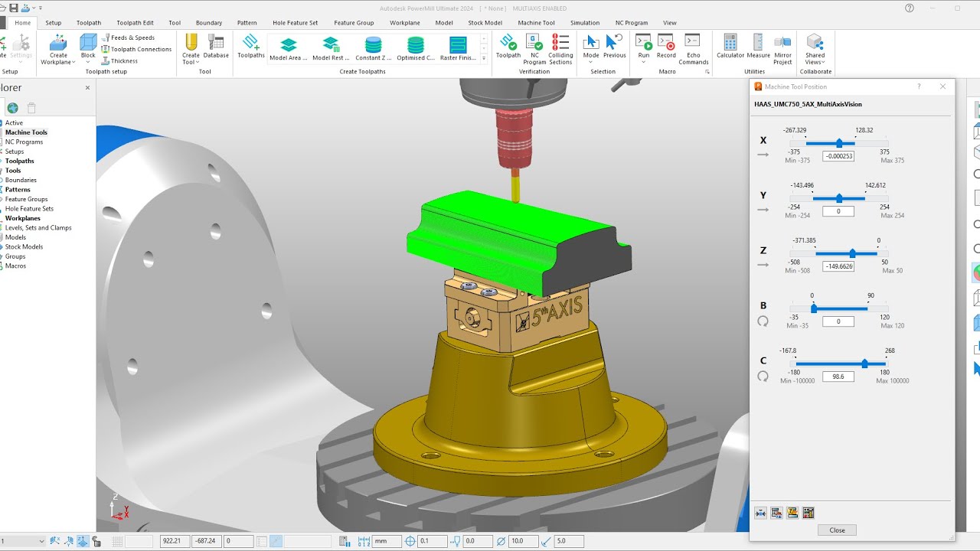Expand the toolpath gallery dropdown
The width and height of the screenshot is (980, 551).
[x=484, y=58]
